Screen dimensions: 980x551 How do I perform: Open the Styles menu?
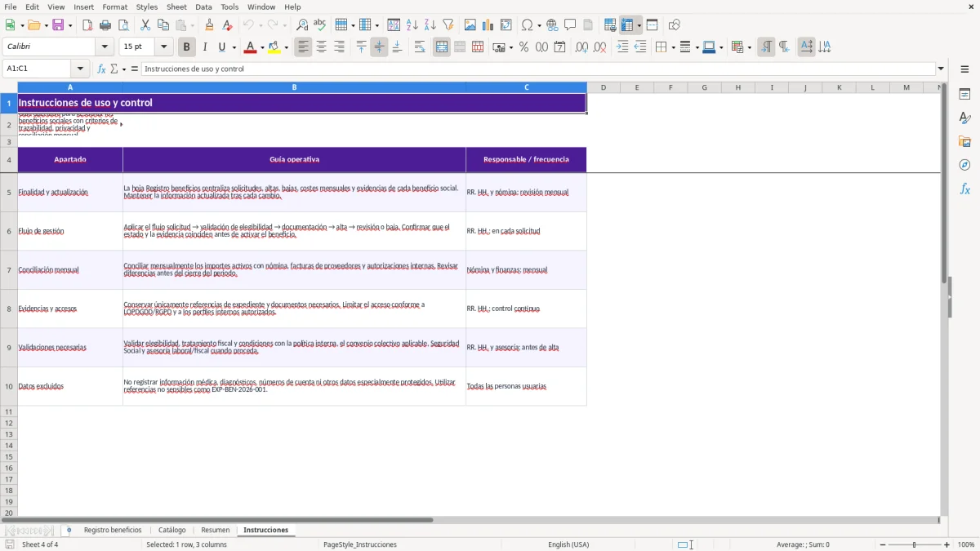pos(147,7)
